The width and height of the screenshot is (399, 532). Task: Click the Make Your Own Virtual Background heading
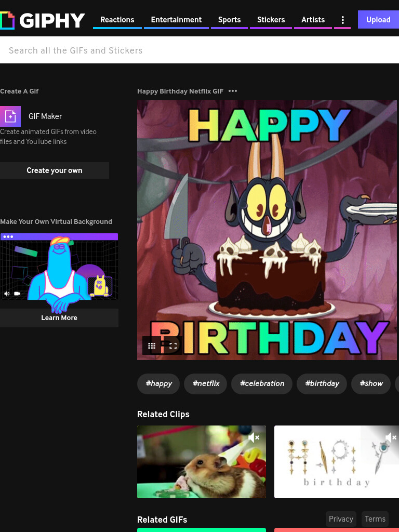(56, 221)
